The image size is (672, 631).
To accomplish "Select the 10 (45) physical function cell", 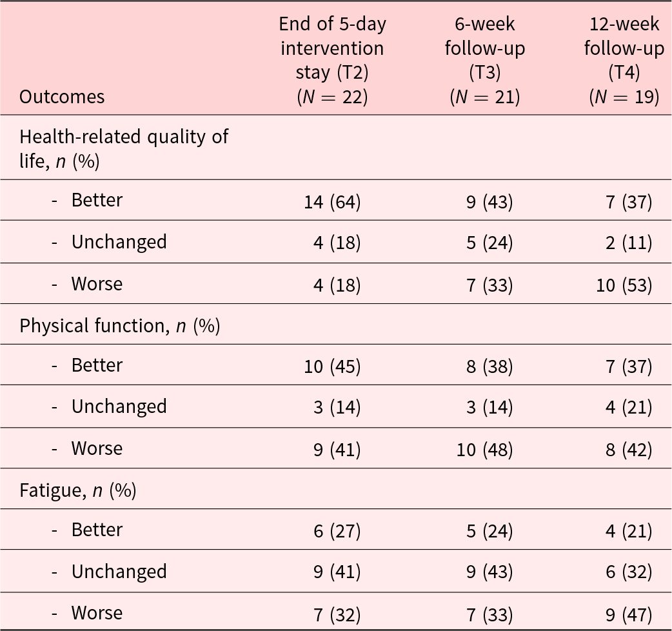I will [332, 366].
